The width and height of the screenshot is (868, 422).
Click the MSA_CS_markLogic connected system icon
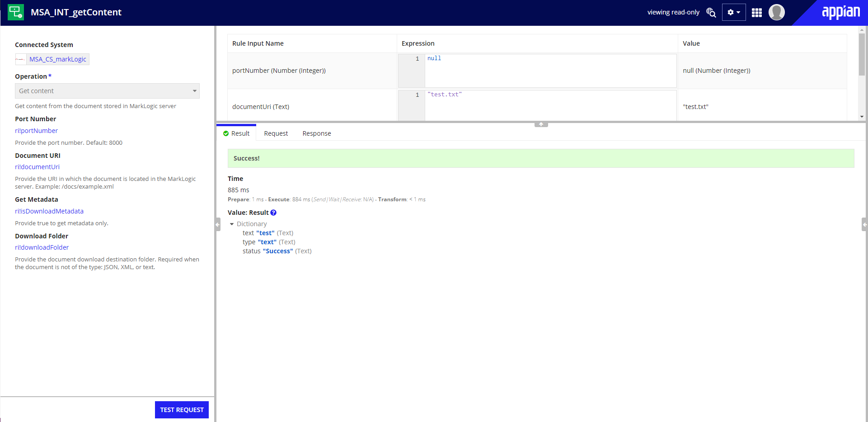point(21,59)
